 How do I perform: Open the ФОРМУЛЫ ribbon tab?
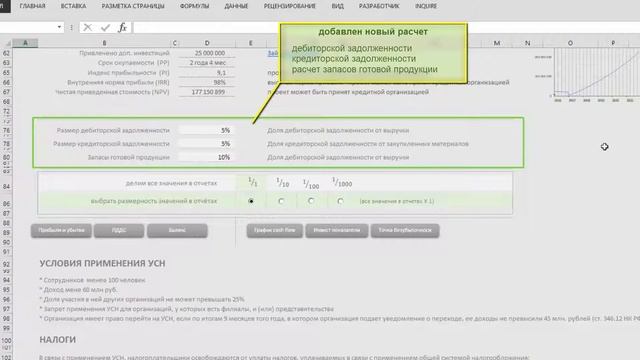[194, 6]
